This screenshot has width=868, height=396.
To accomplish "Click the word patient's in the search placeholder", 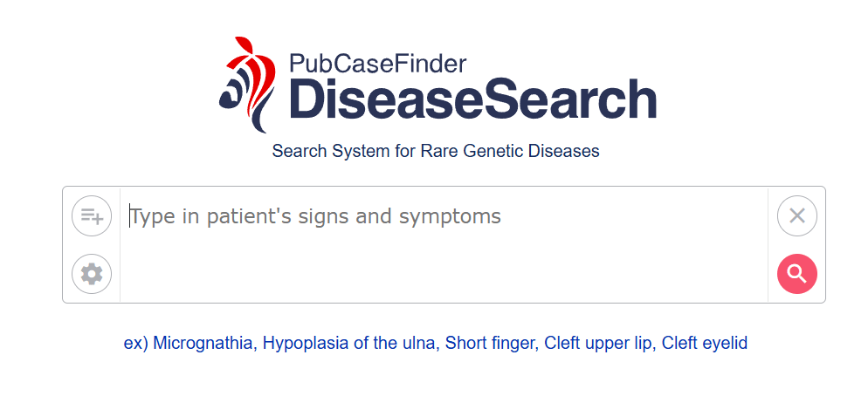I will (249, 216).
